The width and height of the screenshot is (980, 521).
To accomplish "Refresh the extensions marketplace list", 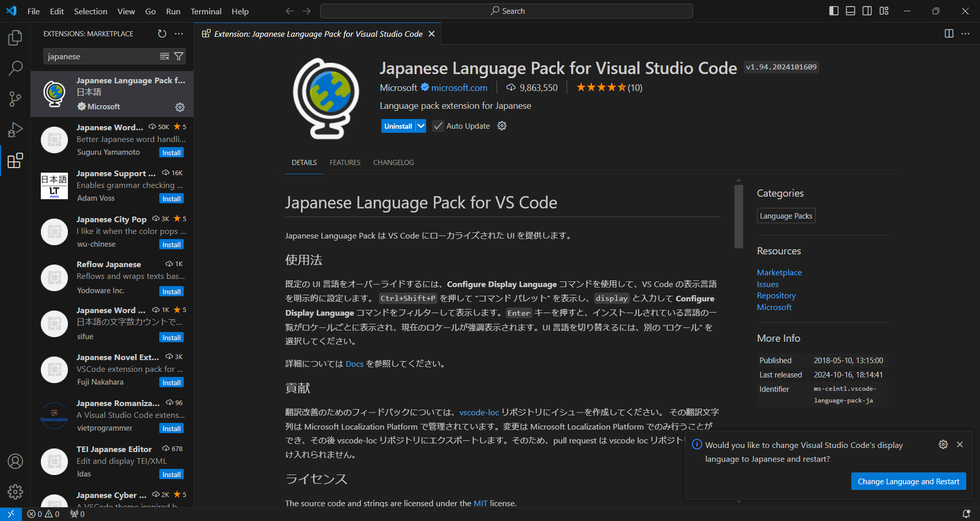I will pos(162,34).
